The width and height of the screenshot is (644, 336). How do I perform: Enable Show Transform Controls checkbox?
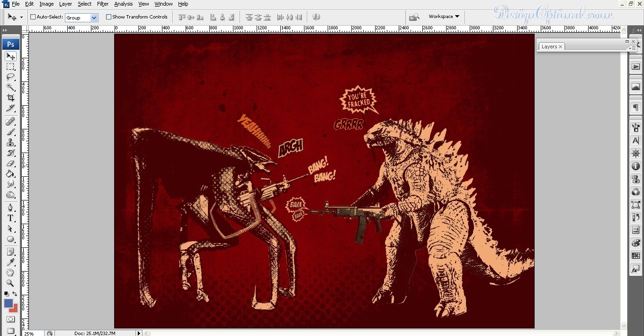pyautogui.click(x=108, y=17)
